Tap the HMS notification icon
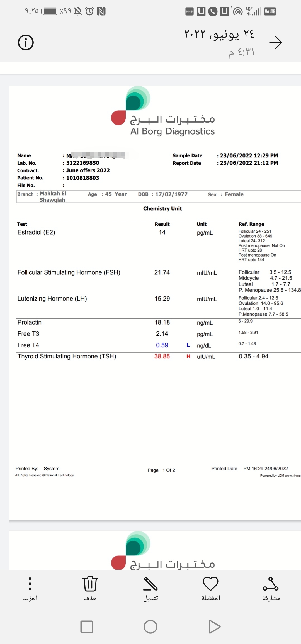 coord(190,11)
